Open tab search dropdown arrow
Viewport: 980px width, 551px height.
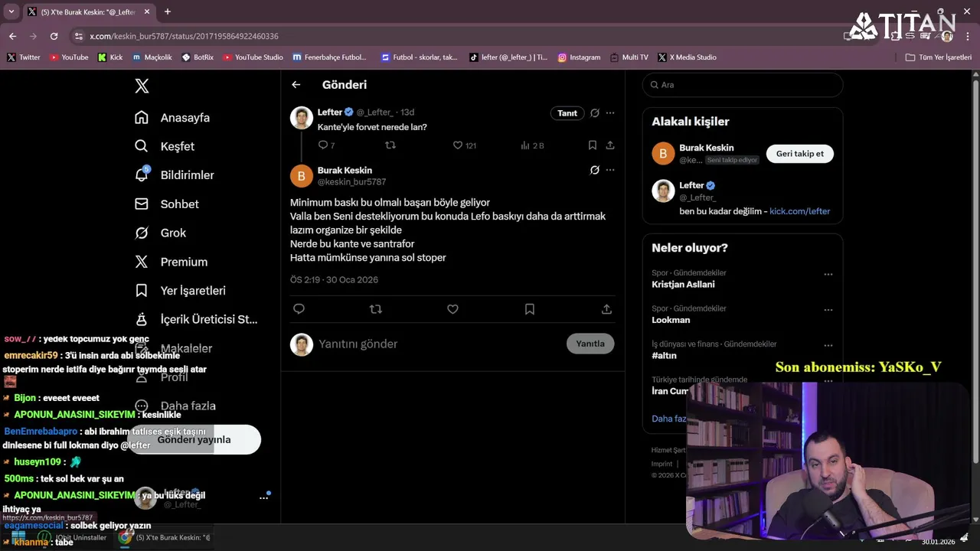[x=11, y=11]
